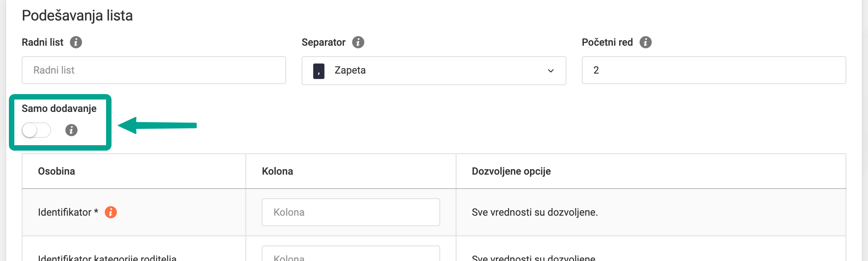The width and height of the screenshot is (868, 261).
Task: Click the Kolona column header
Action: click(278, 171)
